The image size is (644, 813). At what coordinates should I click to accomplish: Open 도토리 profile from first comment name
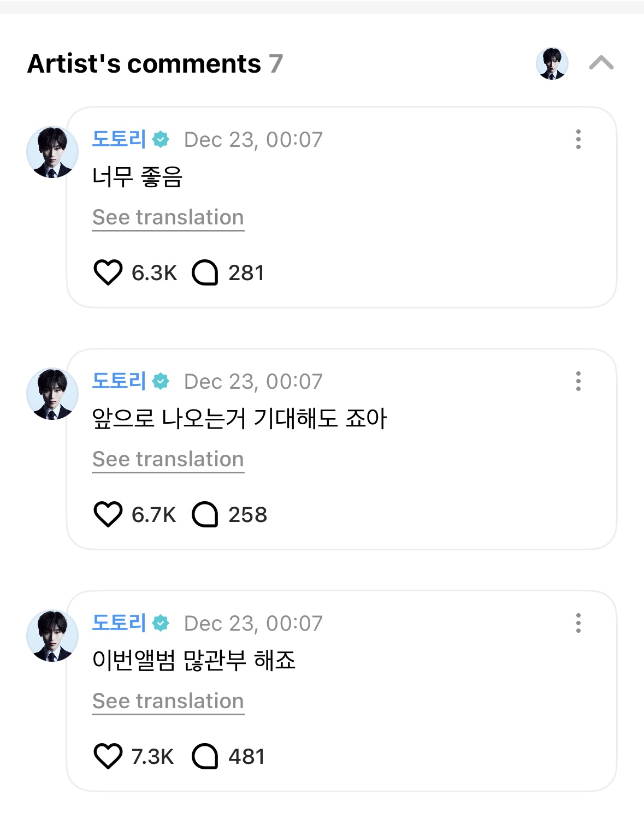[x=119, y=139]
